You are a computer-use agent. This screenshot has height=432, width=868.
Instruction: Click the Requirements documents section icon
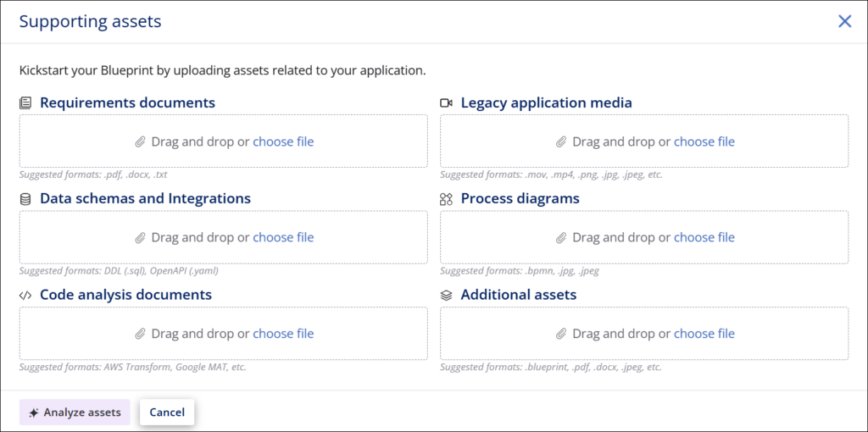tap(25, 103)
